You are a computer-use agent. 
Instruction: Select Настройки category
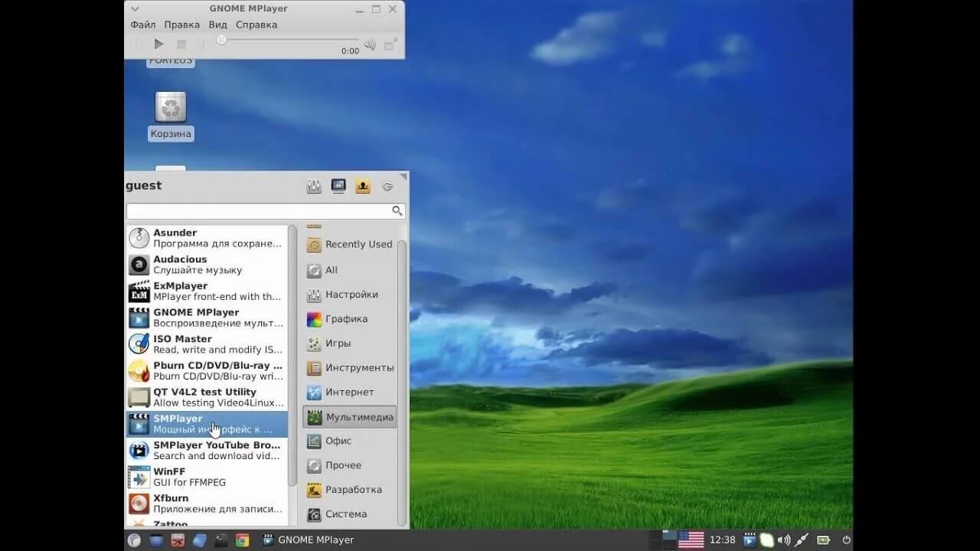[351, 295]
